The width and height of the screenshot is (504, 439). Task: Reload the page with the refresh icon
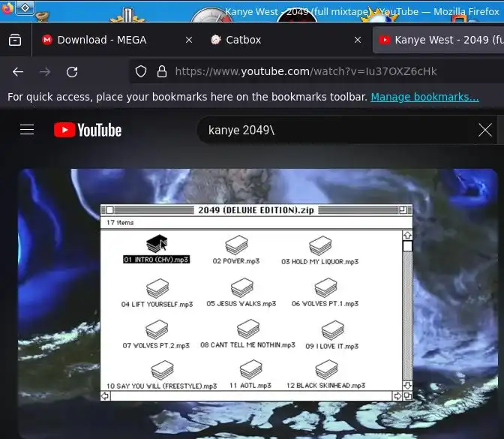[72, 72]
